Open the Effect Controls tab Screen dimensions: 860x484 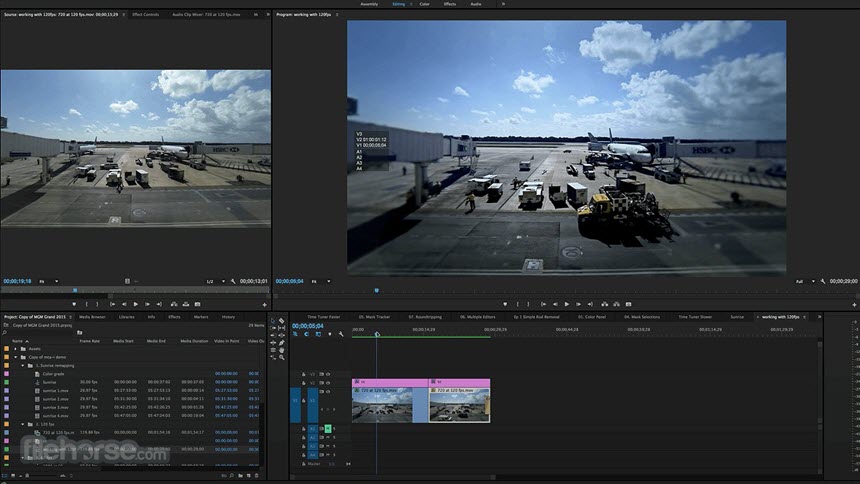pyautogui.click(x=146, y=14)
